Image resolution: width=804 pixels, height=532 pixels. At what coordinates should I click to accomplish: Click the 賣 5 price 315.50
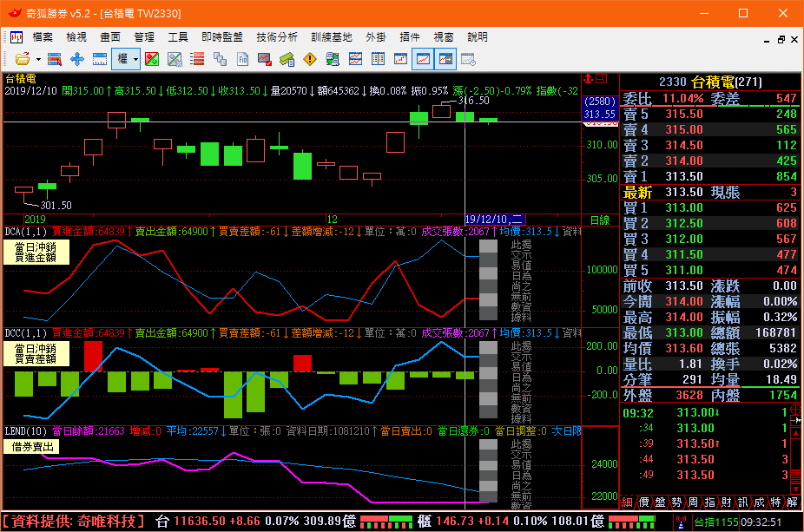[684, 114]
